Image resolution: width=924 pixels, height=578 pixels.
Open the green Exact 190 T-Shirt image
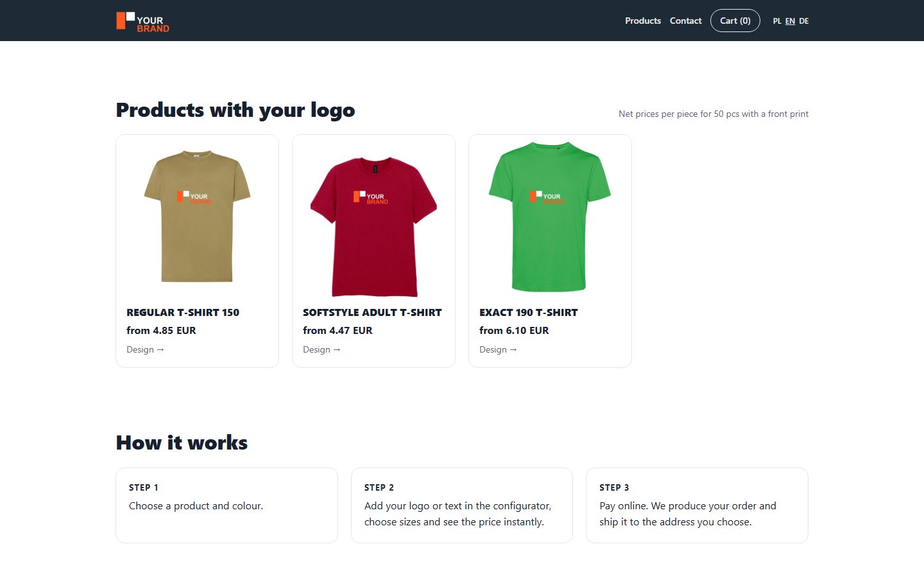click(550, 216)
